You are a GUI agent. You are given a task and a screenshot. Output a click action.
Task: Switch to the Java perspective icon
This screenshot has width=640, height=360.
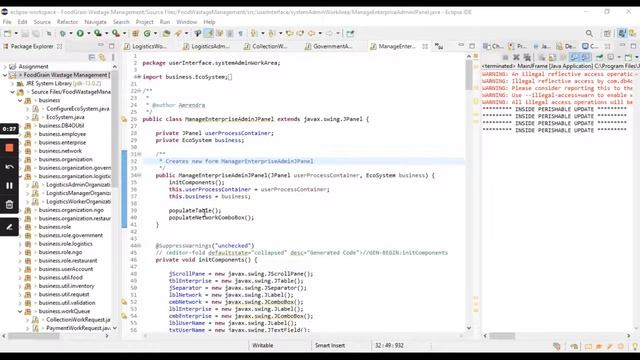tap(622, 33)
